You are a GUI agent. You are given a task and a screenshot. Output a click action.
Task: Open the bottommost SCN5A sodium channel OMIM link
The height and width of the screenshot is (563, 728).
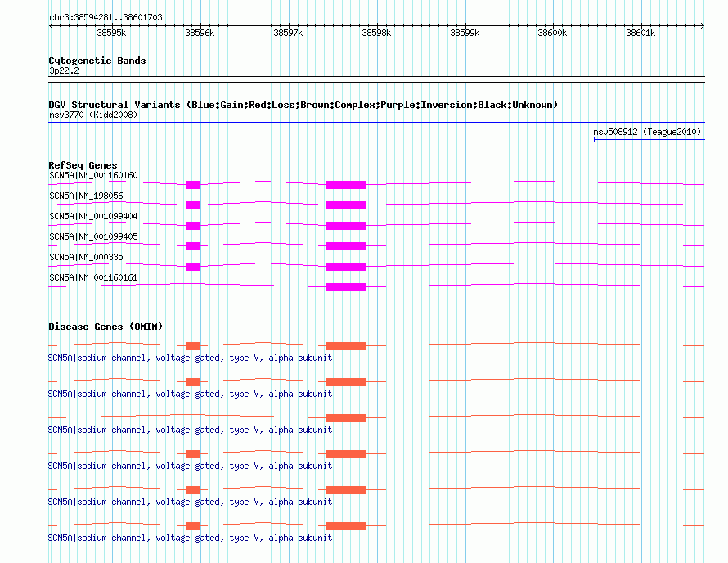[x=190, y=538]
